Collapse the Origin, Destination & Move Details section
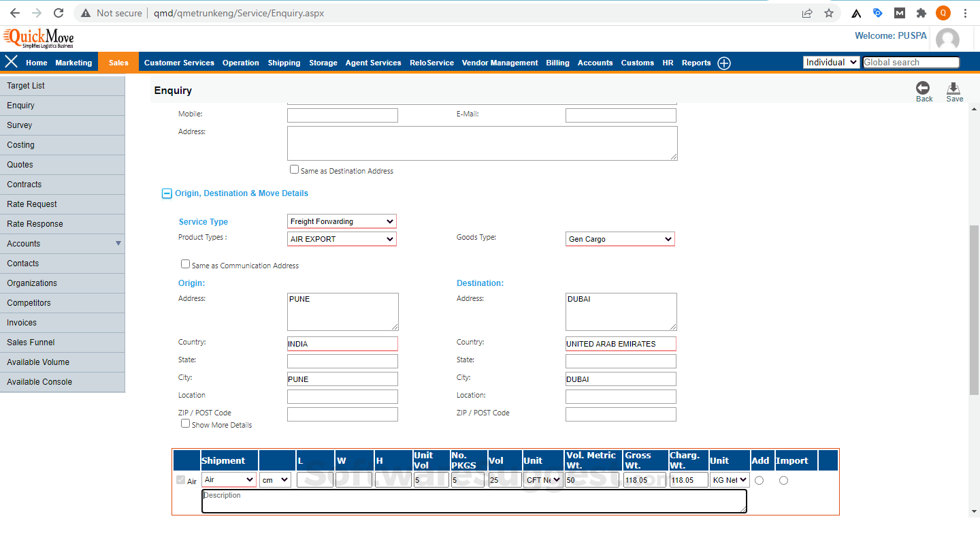This screenshot has height=540, width=980. pos(167,193)
